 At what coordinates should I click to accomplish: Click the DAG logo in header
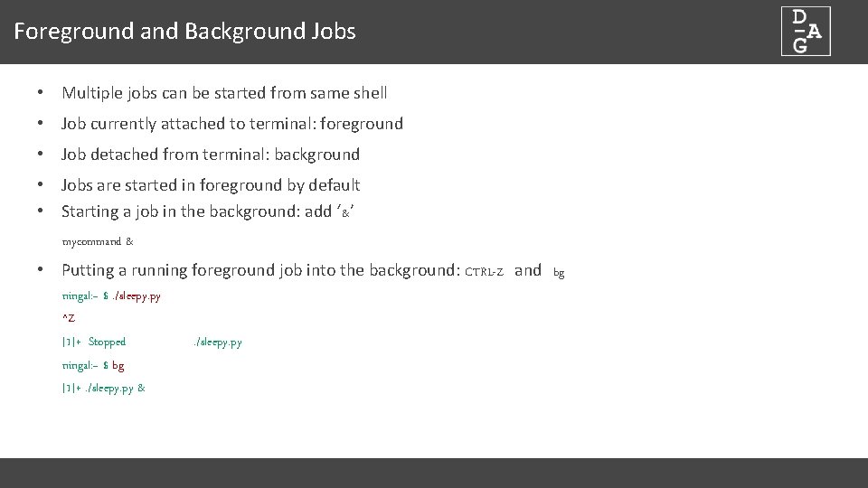[806, 32]
